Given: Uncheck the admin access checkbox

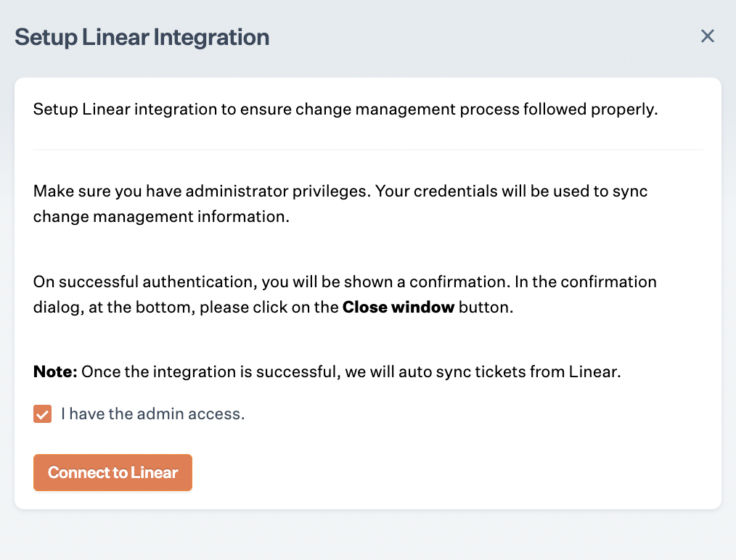Looking at the screenshot, I should coord(42,414).
